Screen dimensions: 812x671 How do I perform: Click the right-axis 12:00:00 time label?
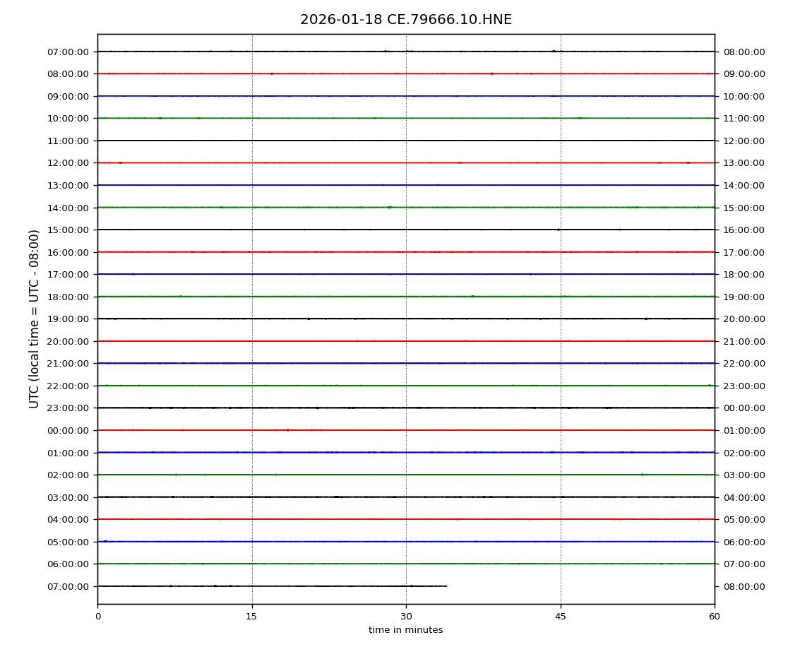pos(744,141)
